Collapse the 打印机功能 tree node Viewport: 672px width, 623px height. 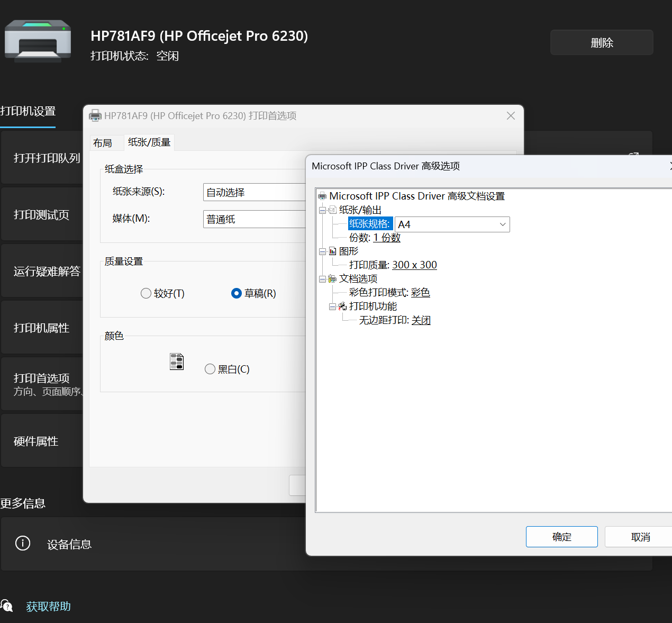click(x=332, y=306)
